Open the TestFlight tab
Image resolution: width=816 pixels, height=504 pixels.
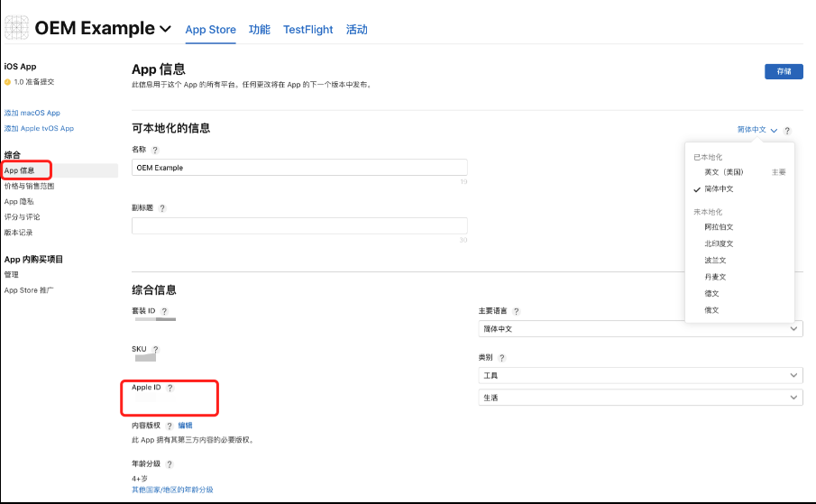click(308, 30)
